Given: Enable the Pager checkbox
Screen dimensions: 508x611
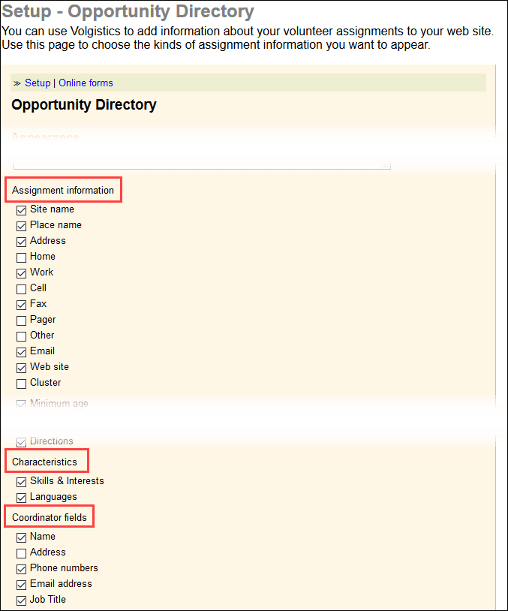Looking at the screenshot, I should pyautogui.click(x=21, y=321).
